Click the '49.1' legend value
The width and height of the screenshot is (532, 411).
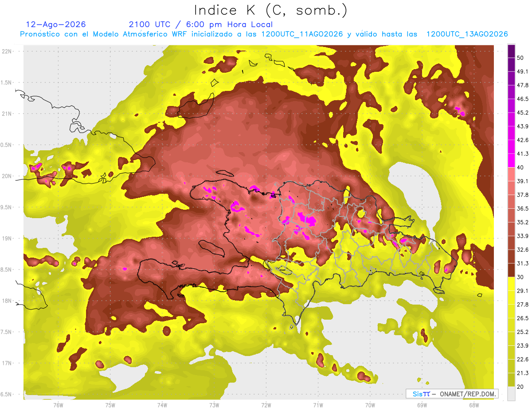[x=523, y=71]
